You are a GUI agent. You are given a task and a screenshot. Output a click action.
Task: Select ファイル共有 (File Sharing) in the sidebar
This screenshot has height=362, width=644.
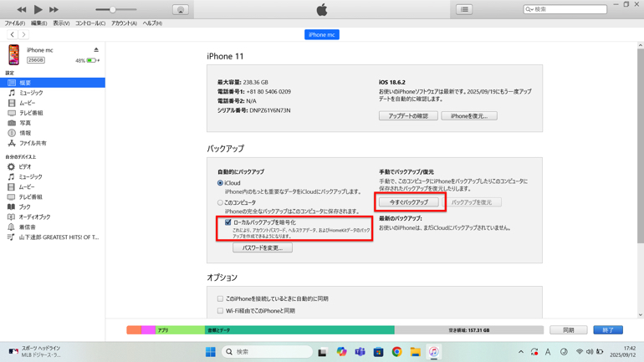[33, 143]
